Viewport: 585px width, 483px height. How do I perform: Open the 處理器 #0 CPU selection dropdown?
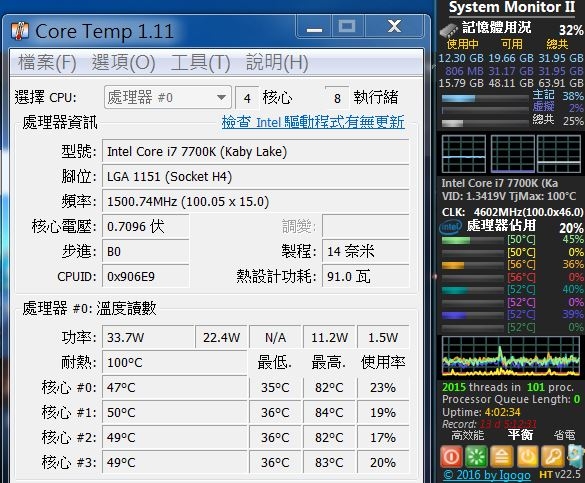168,97
